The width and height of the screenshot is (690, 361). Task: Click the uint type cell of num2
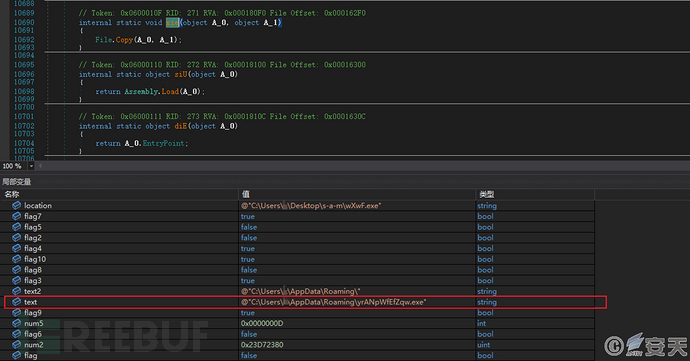tap(484, 345)
